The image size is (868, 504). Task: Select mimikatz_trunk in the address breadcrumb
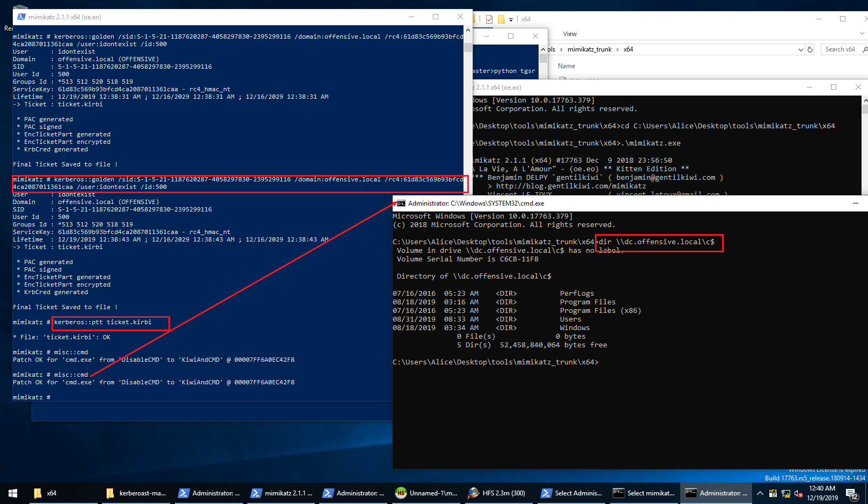click(589, 49)
